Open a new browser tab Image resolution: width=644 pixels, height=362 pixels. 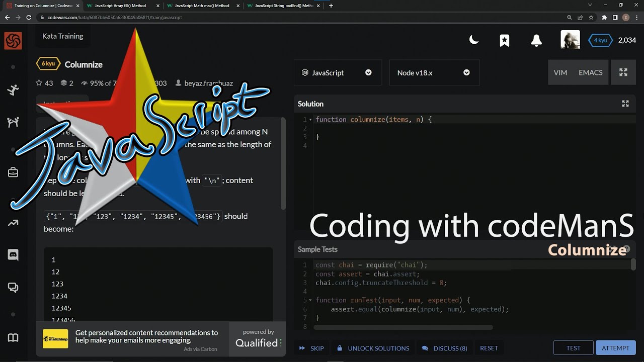(x=331, y=6)
